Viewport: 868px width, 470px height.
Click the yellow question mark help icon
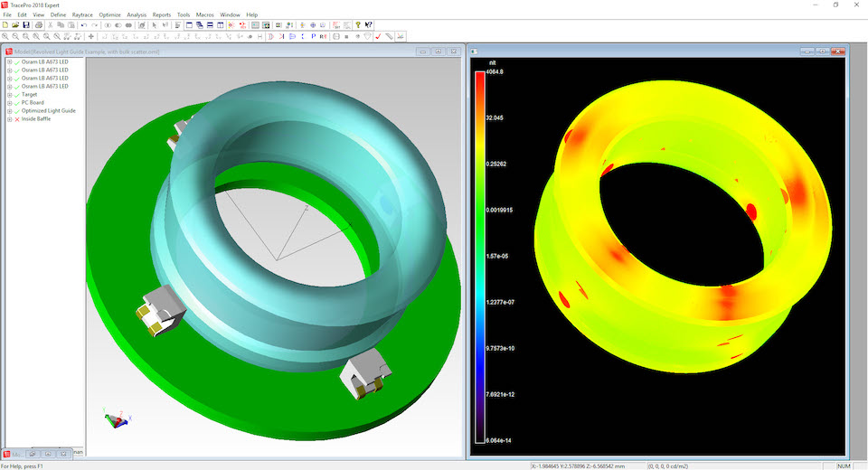click(x=358, y=25)
